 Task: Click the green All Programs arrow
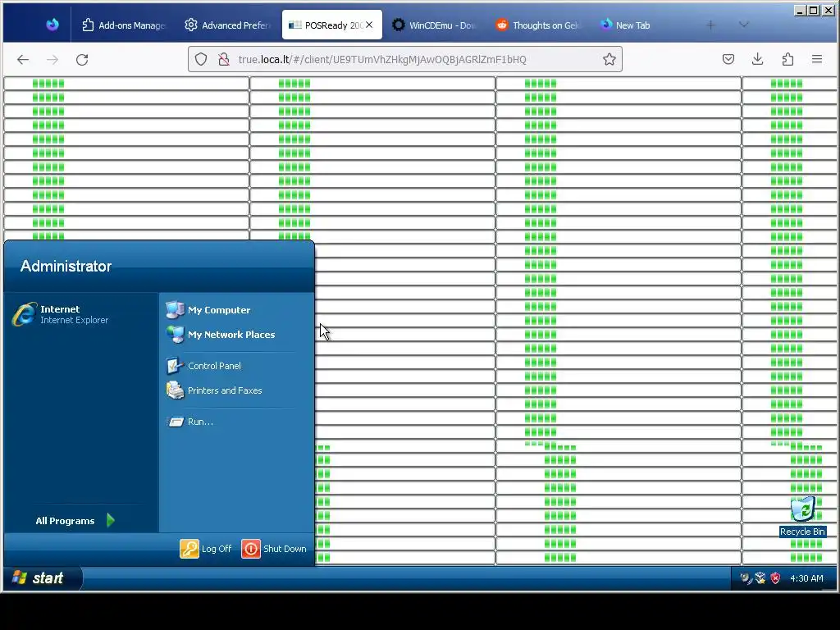pyautogui.click(x=111, y=520)
